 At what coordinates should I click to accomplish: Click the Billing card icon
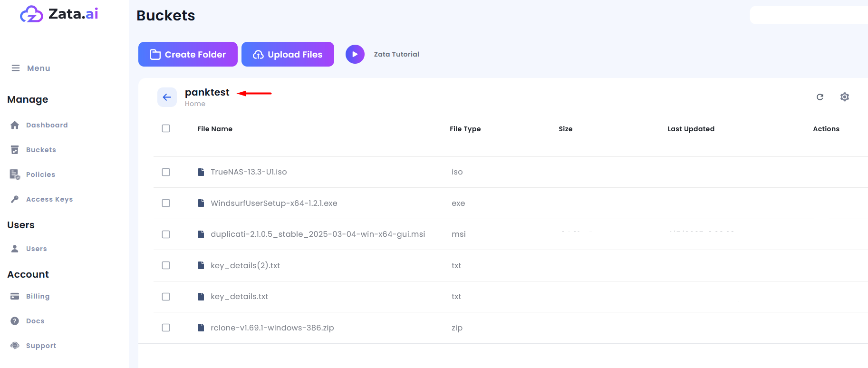point(15,296)
